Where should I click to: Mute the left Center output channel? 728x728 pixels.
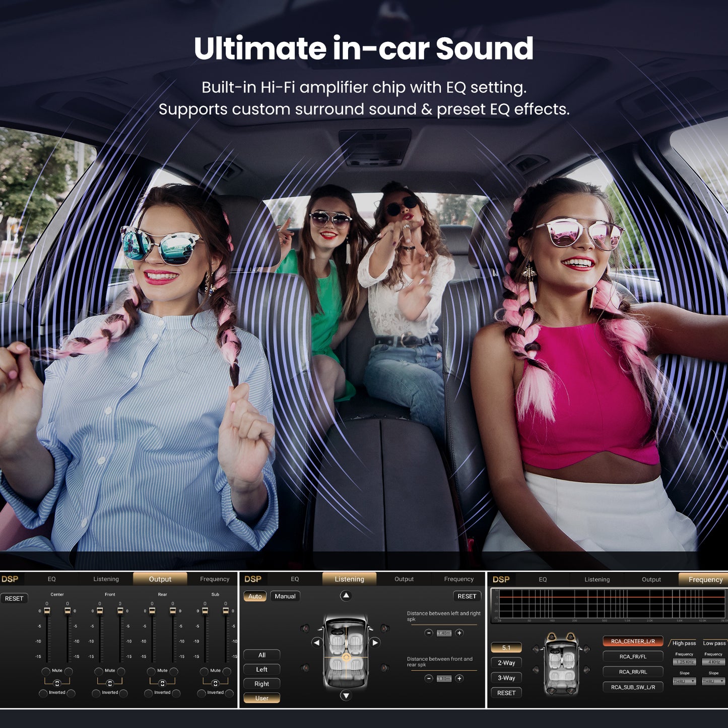46,671
